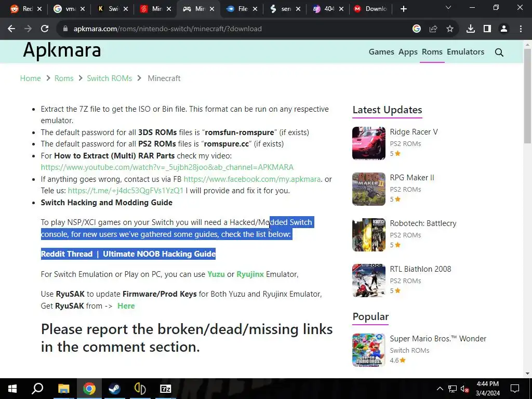532x399 pixels.
Task: Click the page vertical scrollbar
Action: 527,96
